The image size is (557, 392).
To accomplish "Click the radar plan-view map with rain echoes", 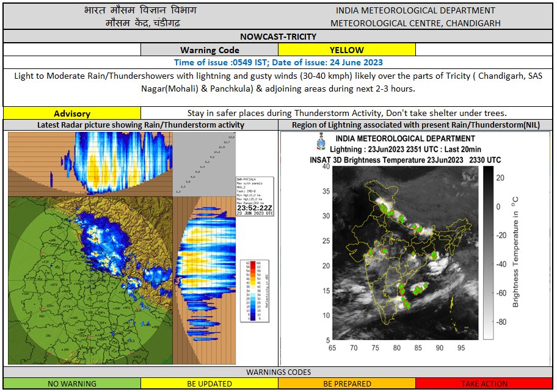I will [x=90, y=280].
